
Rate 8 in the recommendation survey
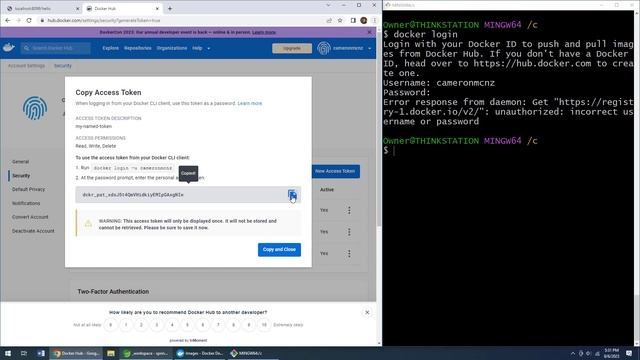click(233, 325)
